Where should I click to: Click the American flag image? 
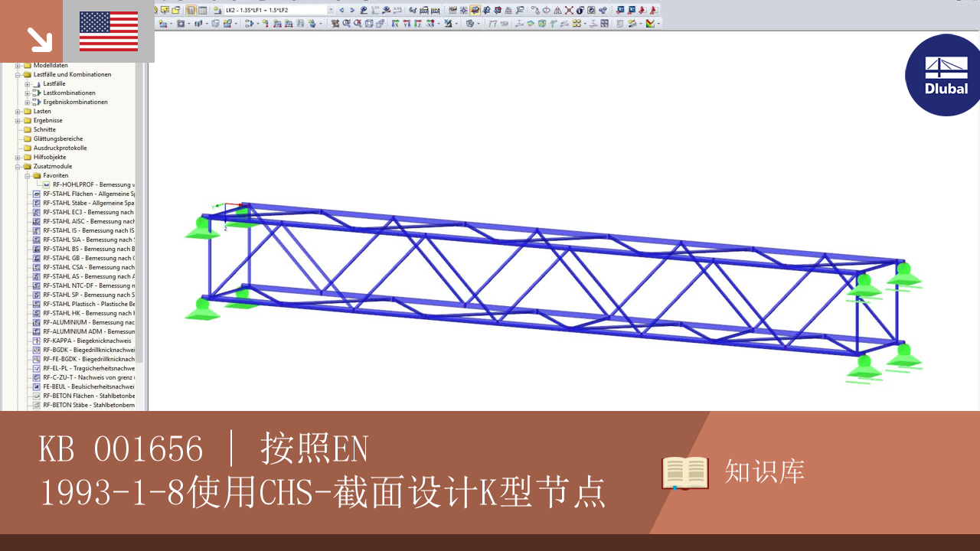[108, 31]
